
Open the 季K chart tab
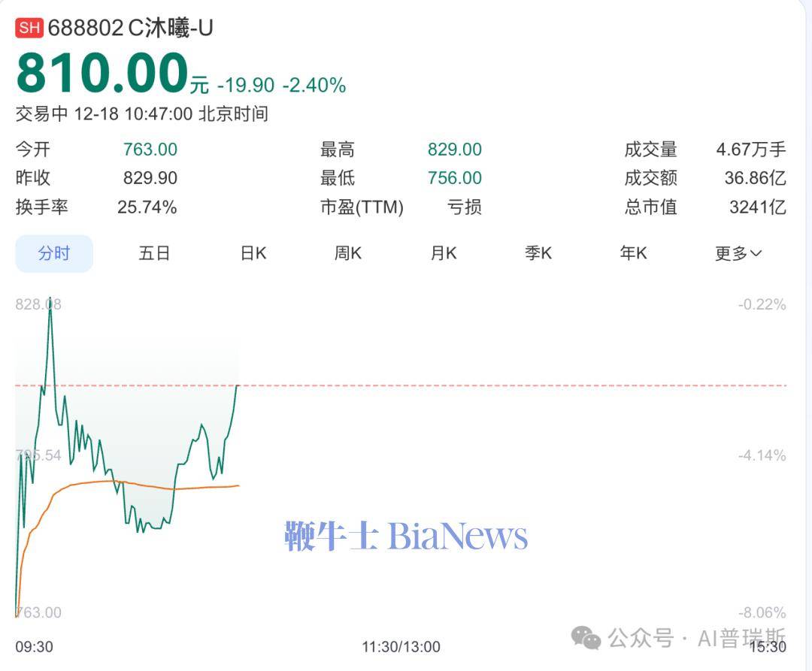538,253
